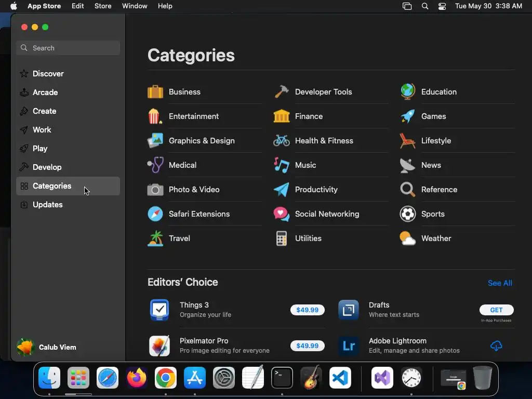Click the Social Networking chat heart icon
This screenshot has width=532, height=399.
pyautogui.click(x=282, y=214)
